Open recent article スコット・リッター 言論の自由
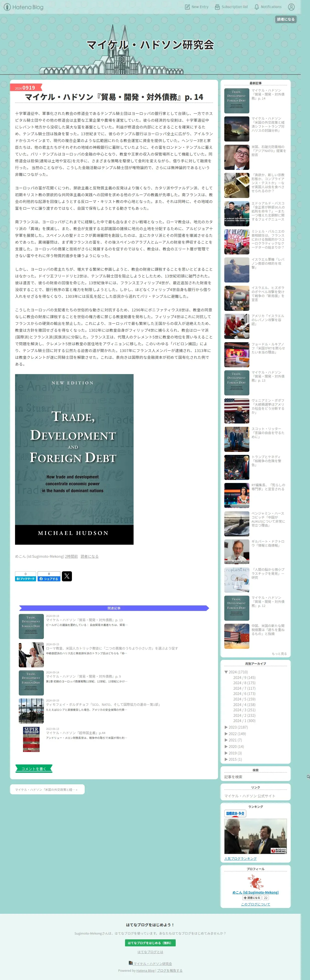 click(x=268, y=433)
